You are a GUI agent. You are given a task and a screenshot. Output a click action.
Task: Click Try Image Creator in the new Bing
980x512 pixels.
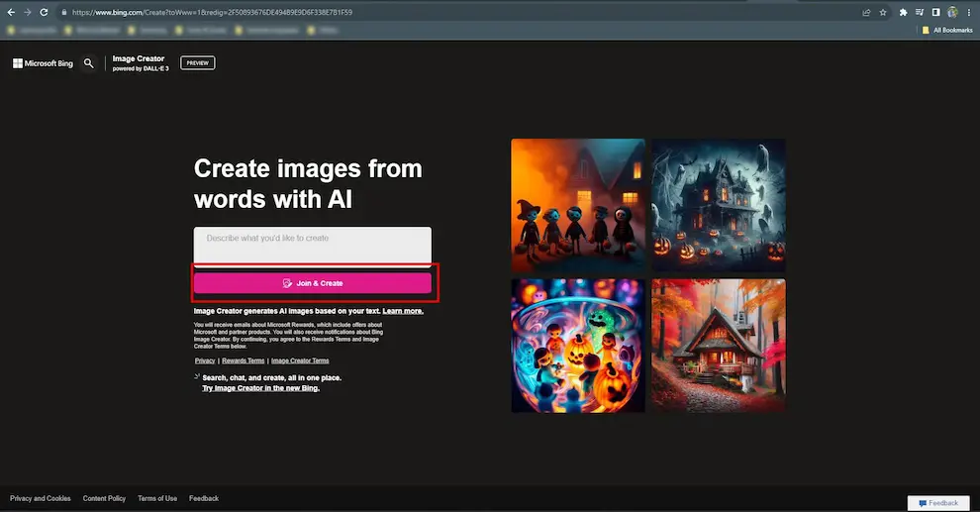coord(260,388)
